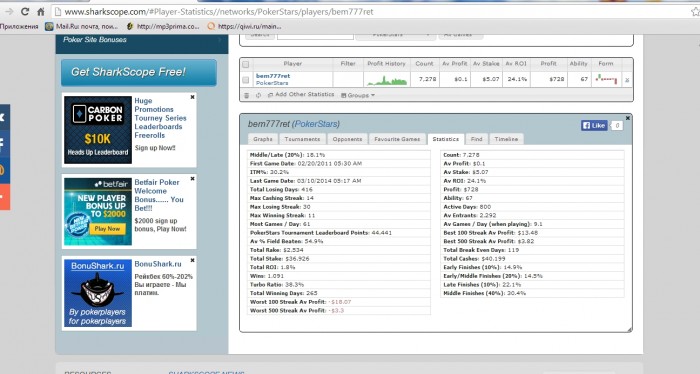The width and height of the screenshot is (700, 374).
Task: Open the Mail.Ru почта bookmark
Action: point(82,26)
